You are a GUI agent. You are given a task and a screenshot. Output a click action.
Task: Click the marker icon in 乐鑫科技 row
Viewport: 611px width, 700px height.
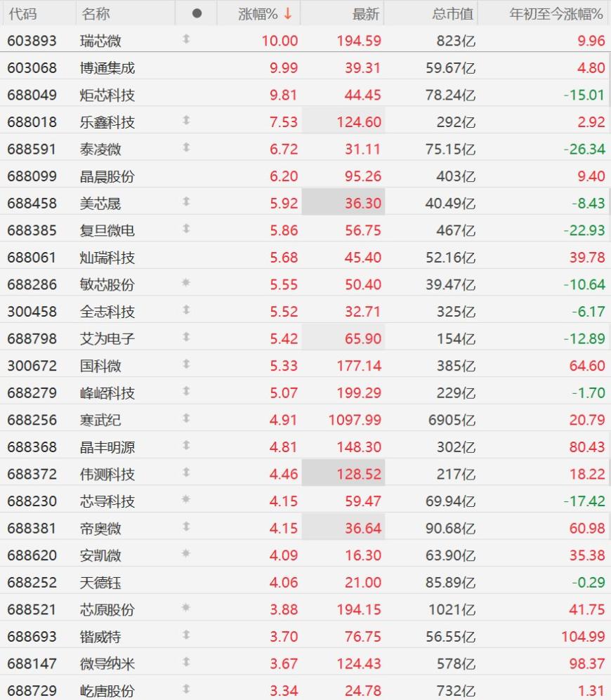(186, 121)
